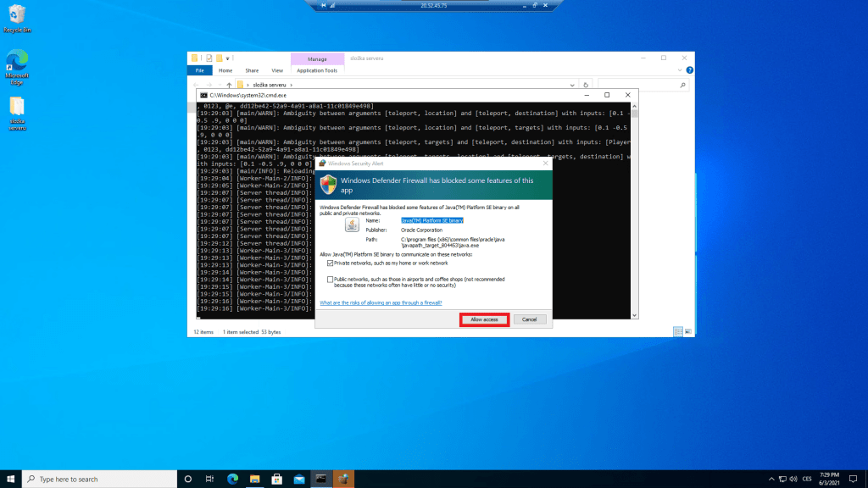The height and width of the screenshot is (488, 868).
Task: Go forward in File Explorer navigation
Action: [x=209, y=86]
